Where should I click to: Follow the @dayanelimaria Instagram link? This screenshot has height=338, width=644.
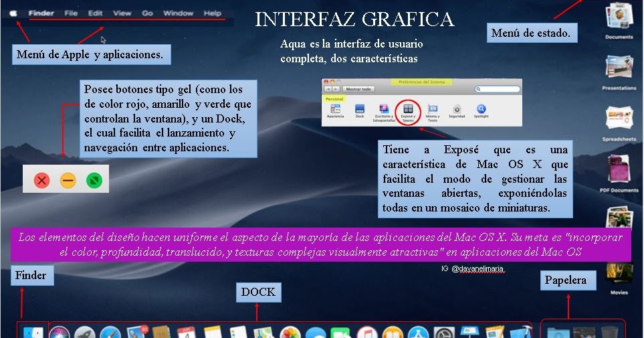click(477, 268)
